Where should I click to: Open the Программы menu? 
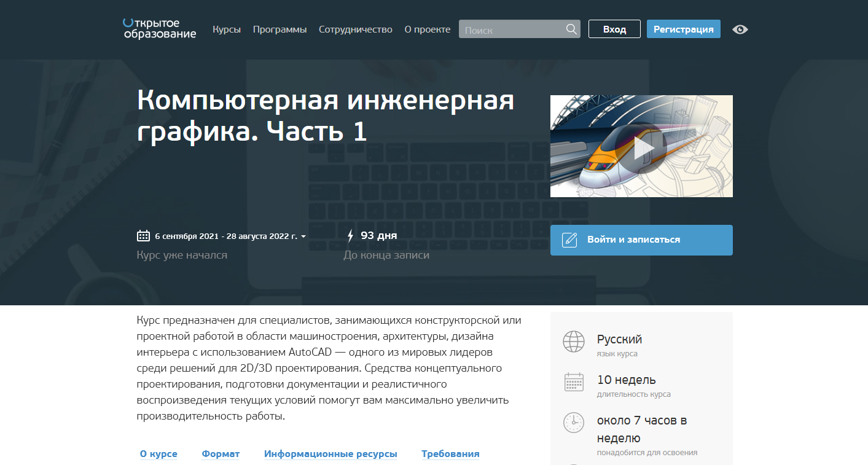[x=280, y=29]
